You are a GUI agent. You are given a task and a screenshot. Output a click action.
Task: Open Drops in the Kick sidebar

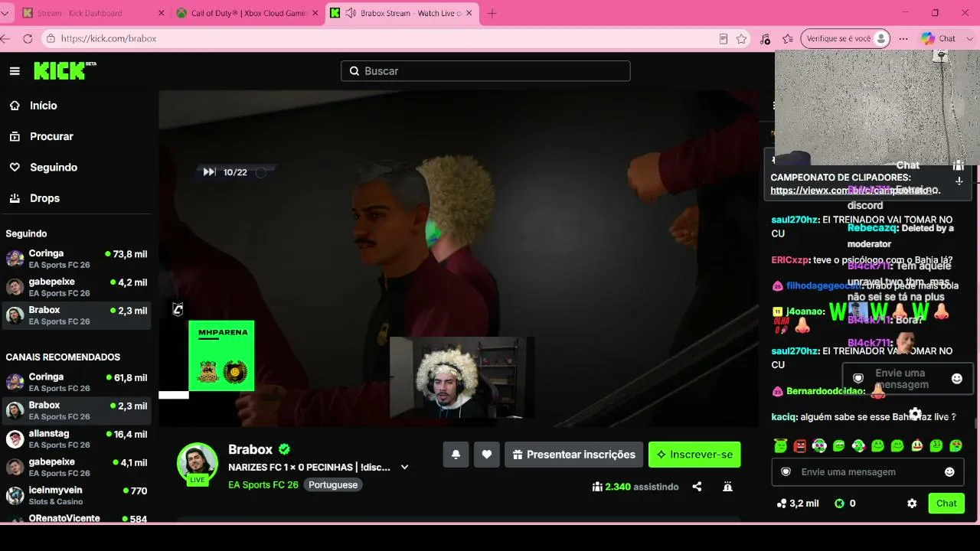pyautogui.click(x=44, y=198)
